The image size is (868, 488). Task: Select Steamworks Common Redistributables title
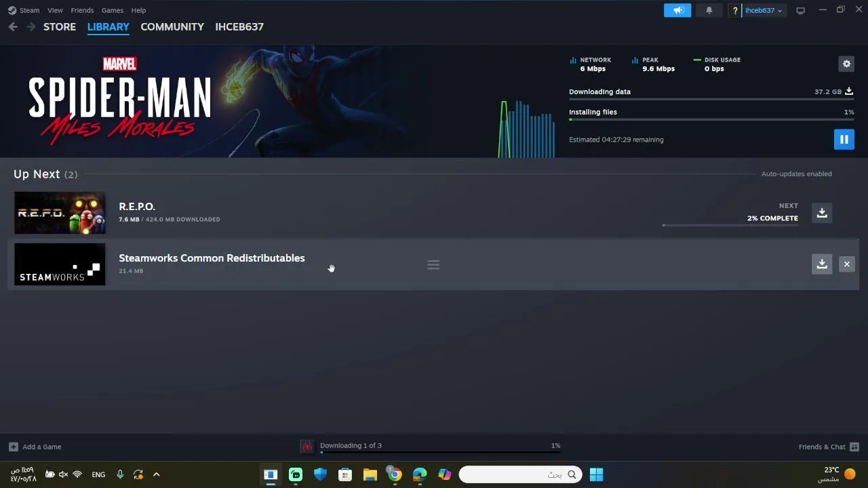pyautogui.click(x=212, y=258)
